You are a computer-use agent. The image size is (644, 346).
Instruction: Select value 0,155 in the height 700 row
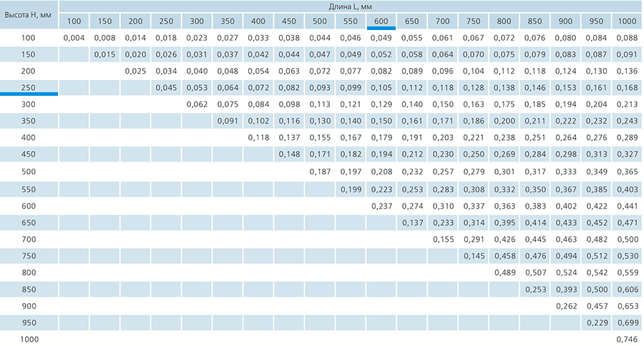pyautogui.click(x=443, y=239)
